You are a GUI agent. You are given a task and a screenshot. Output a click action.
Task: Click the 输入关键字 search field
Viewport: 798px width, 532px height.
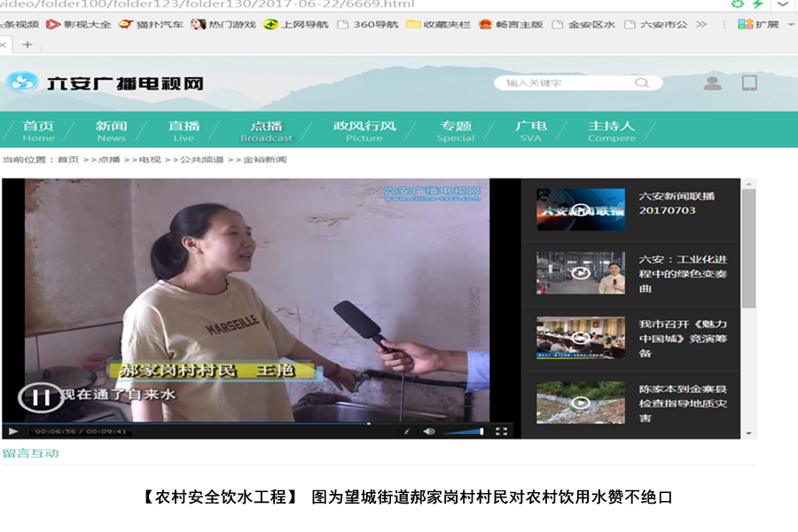tap(567, 82)
